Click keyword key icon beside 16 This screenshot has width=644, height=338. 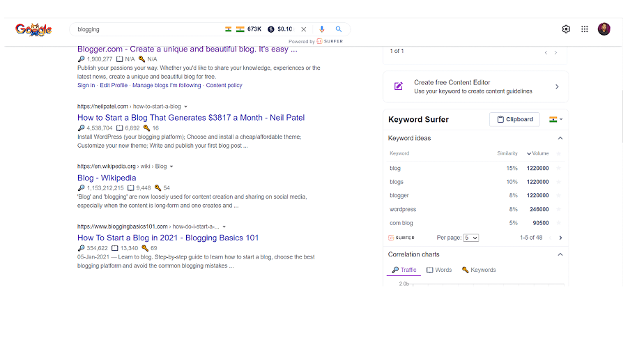click(146, 128)
